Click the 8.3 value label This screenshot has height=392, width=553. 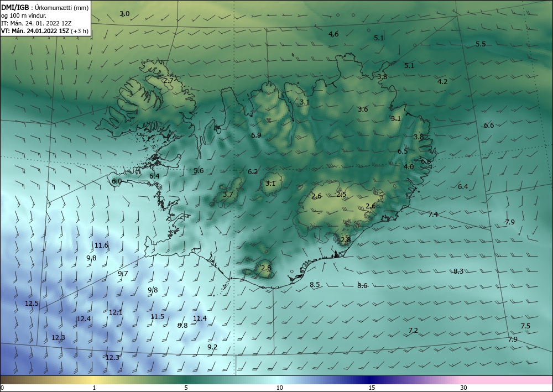tap(458, 271)
